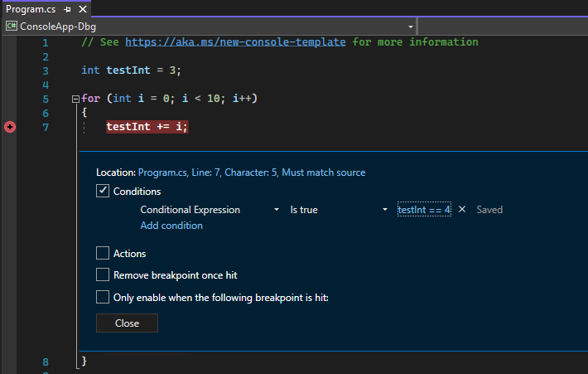Close the breakpoint settings panel
Image resolution: width=588 pixels, height=374 pixels.
pos(127,323)
